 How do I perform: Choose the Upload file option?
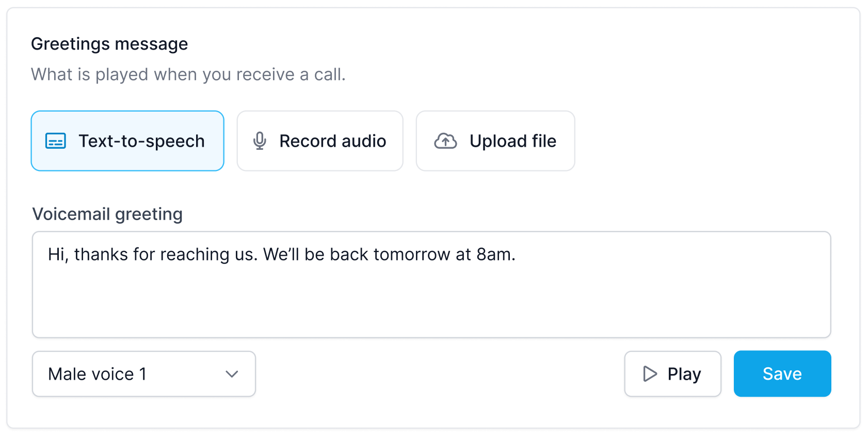click(x=495, y=141)
